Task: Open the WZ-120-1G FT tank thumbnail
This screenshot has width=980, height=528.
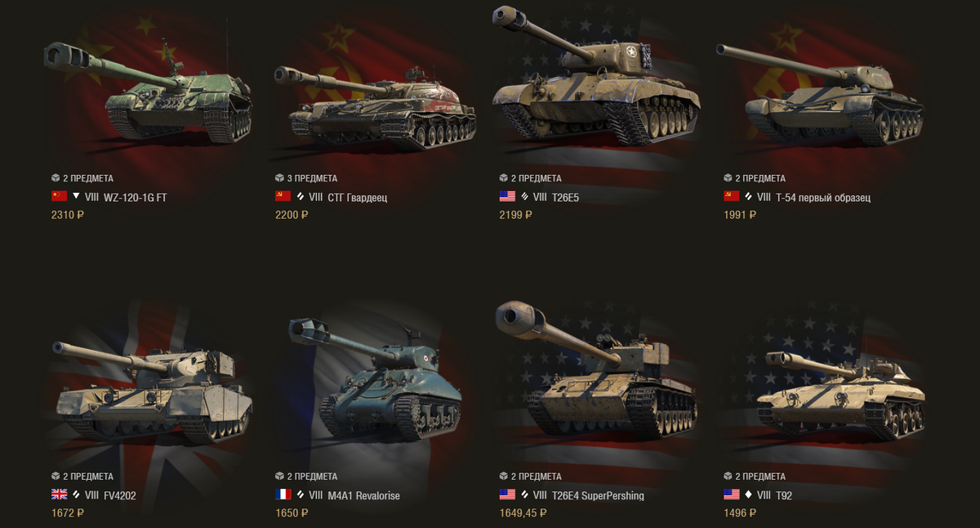Action: click(148, 90)
